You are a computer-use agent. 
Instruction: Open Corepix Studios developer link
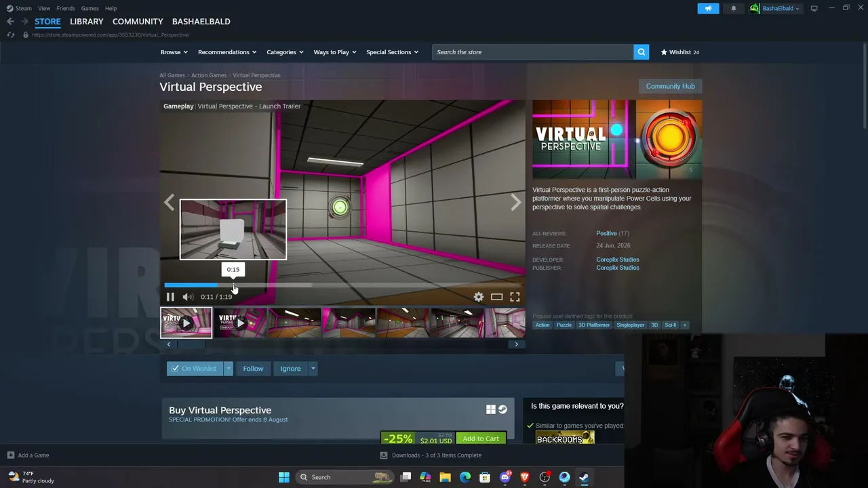(618, 260)
